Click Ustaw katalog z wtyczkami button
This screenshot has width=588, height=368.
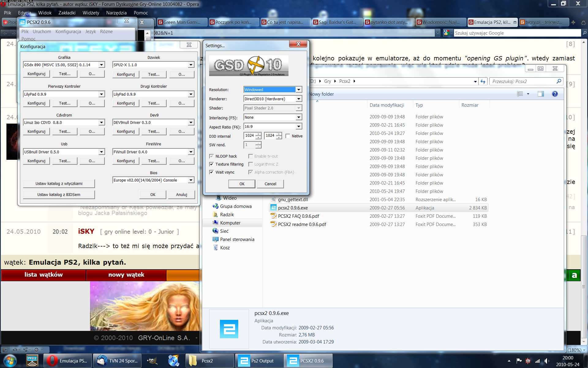point(59,183)
